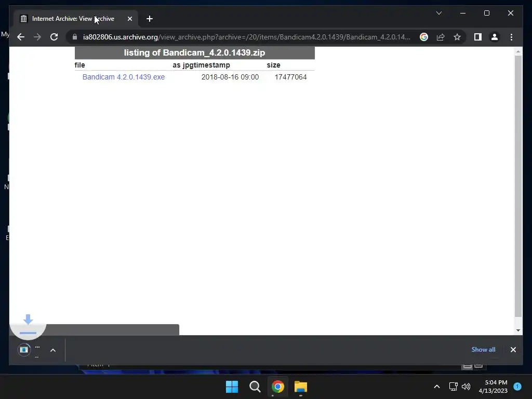Open the Chrome three-dot menu
Viewport: 532px width, 399px height.
tap(511, 37)
